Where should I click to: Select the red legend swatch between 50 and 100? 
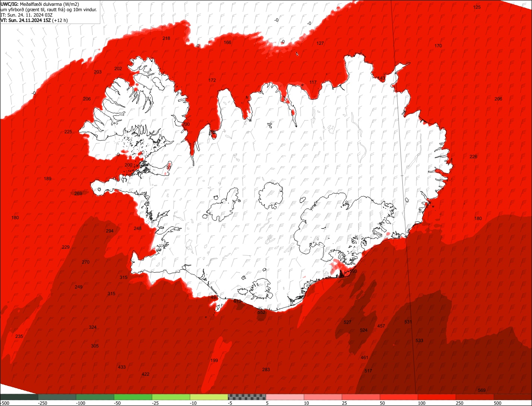[x=399, y=397]
